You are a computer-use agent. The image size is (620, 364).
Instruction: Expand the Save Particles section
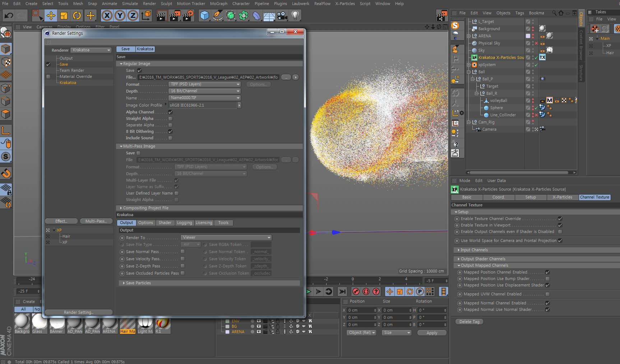[x=124, y=283]
